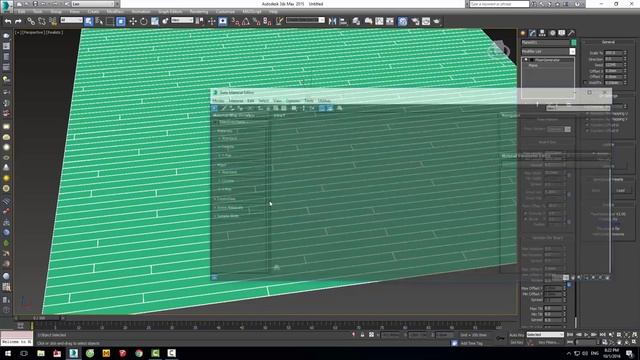The image size is (640, 360).
Task: Open the Customize menu in 3ds Max
Action: tap(225, 12)
